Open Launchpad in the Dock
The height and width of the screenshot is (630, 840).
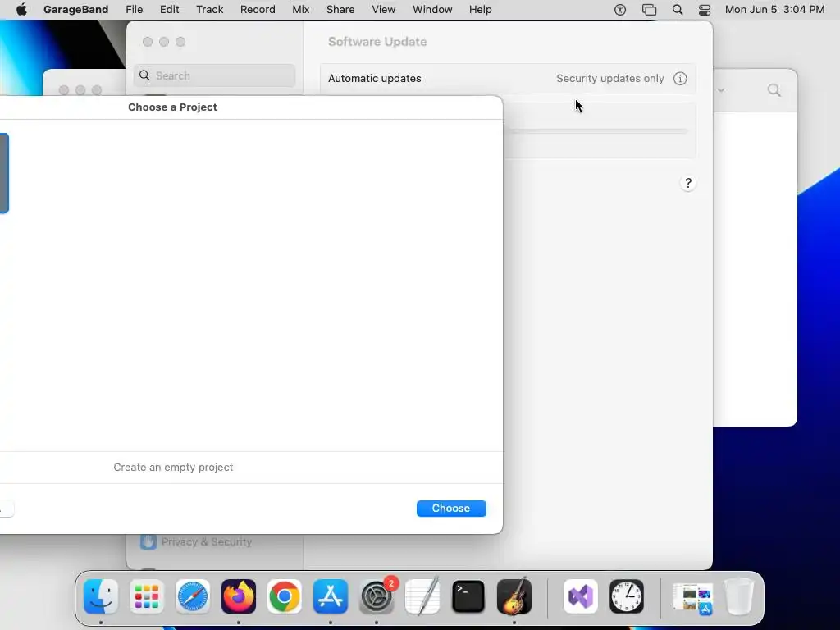click(x=147, y=596)
